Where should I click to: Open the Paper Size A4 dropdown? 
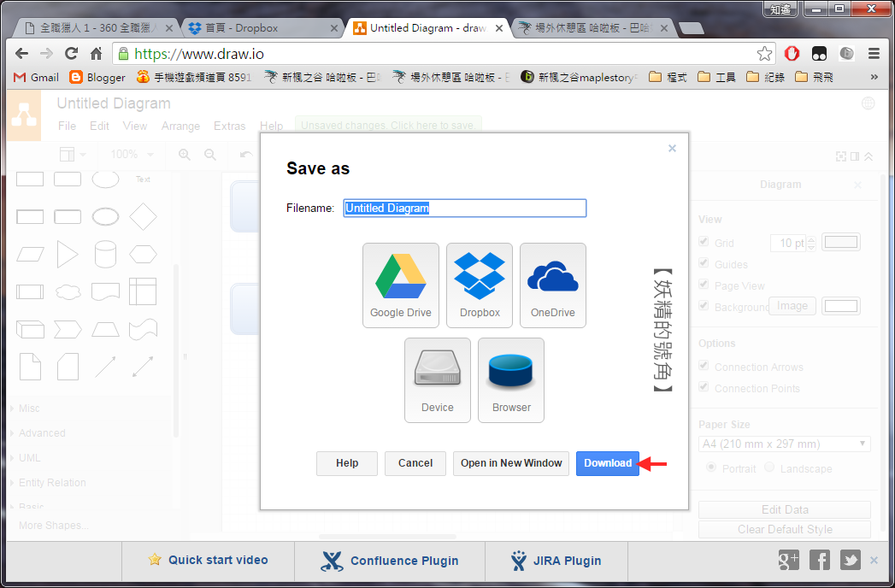pos(784,444)
